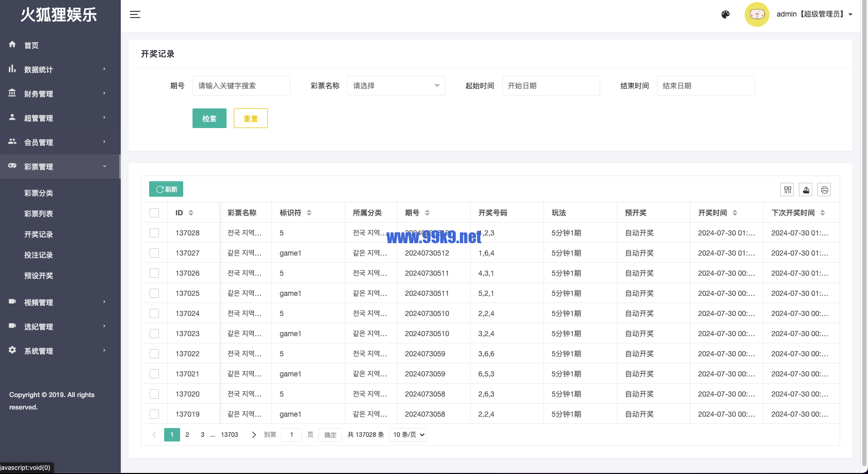868x474 pixels.
Task: Click the gamepad icon for 彩票管理
Action: tap(12, 166)
